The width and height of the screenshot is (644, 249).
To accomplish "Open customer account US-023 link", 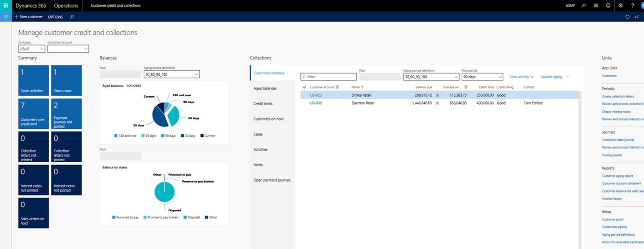I will coord(316,95).
